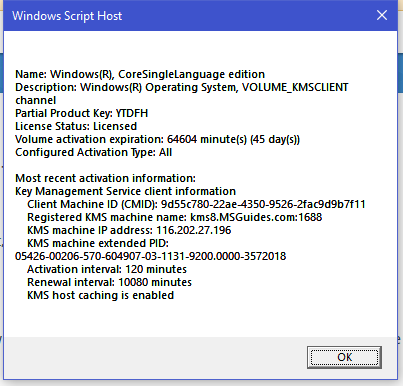Click the Volume activation expiration line

pos(157,139)
